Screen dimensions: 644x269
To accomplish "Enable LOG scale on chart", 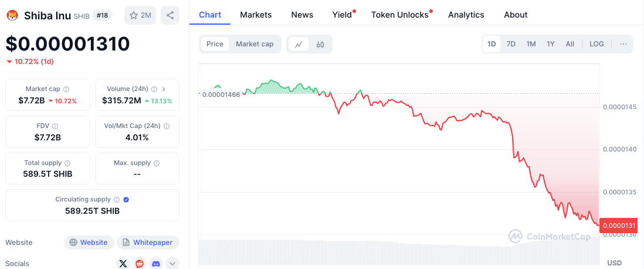I will pyautogui.click(x=596, y=44).
